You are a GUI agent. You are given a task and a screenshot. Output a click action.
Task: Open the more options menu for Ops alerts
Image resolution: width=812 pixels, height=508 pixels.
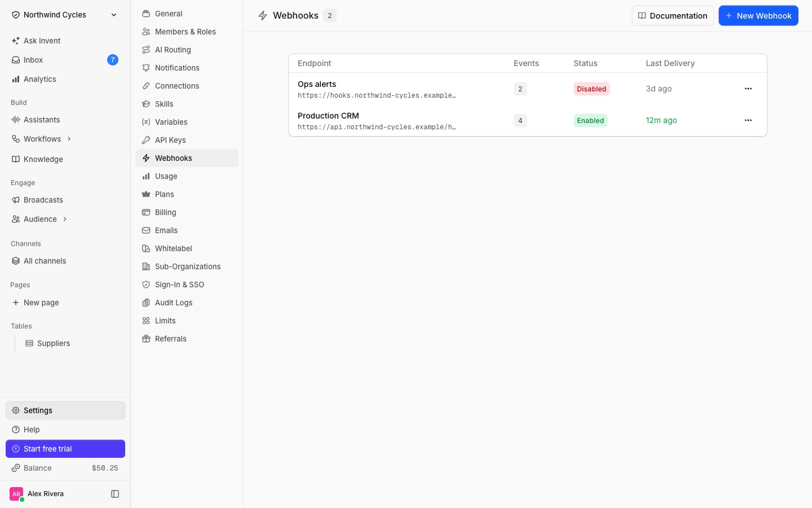748,89
